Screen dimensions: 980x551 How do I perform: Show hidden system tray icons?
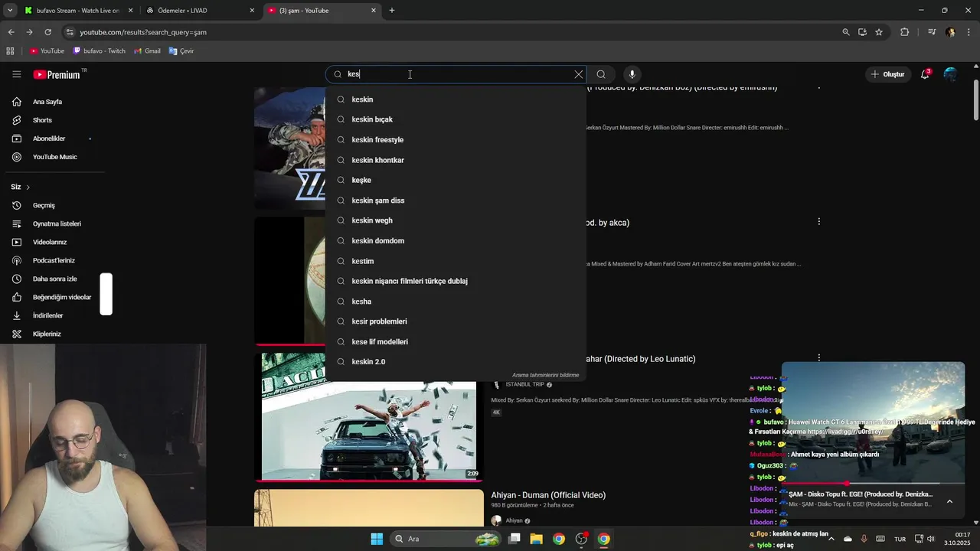pos(831,539)
